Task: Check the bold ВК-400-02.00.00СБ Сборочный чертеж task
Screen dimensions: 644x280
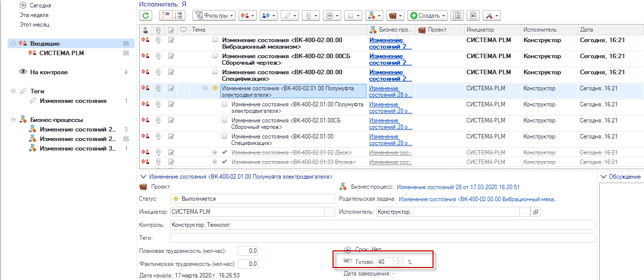Action: [215, 56]
